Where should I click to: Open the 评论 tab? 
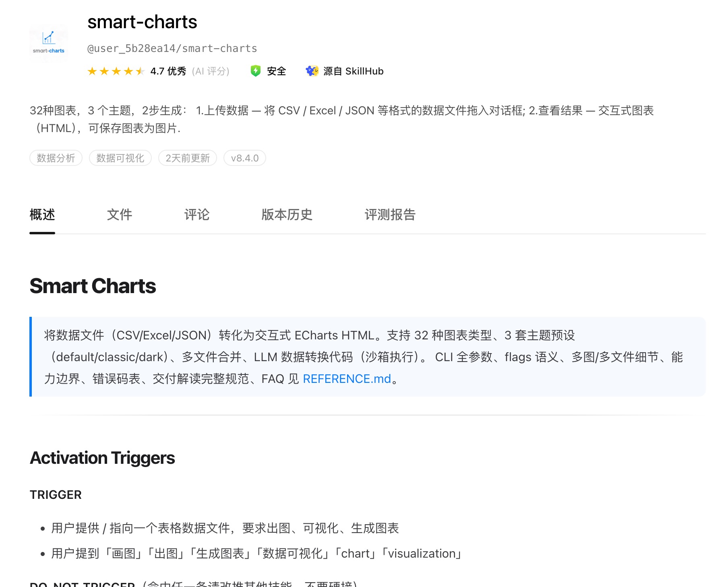point(197,215)
